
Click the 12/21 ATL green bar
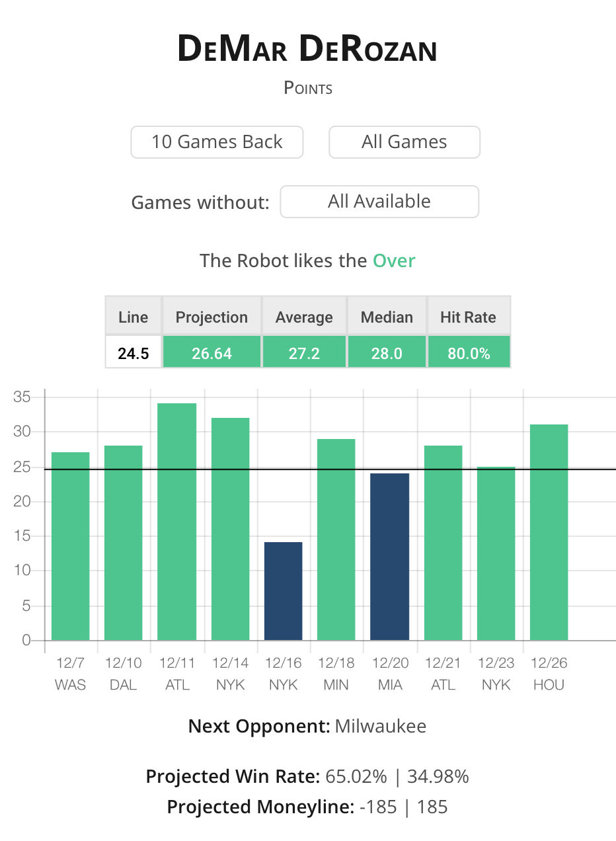pyautogui.click(x=443, y=543)
